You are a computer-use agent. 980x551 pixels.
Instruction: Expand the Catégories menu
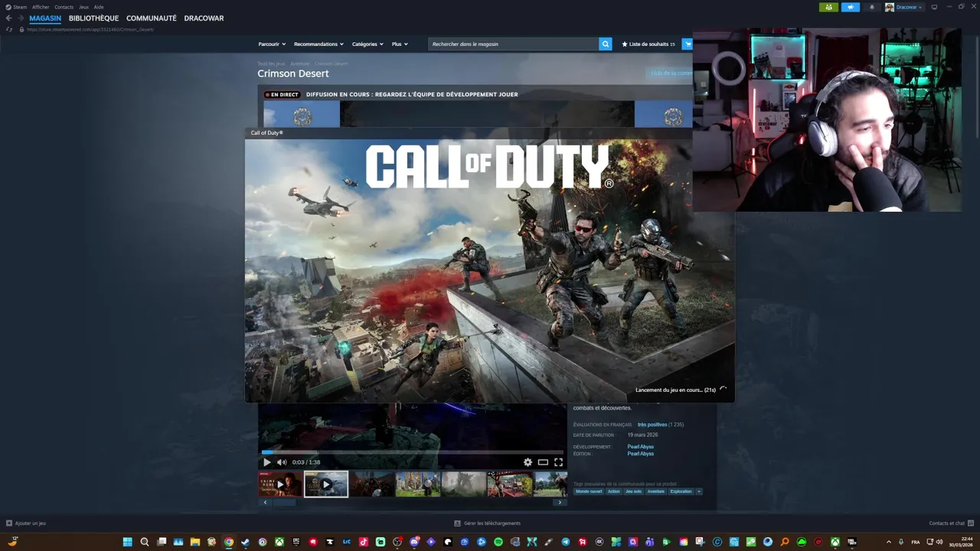click(x=367, y=44)
